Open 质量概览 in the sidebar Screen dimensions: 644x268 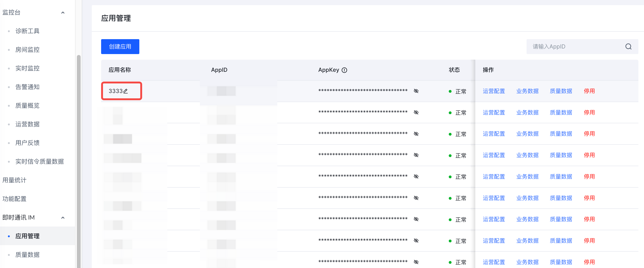point(27,106)
